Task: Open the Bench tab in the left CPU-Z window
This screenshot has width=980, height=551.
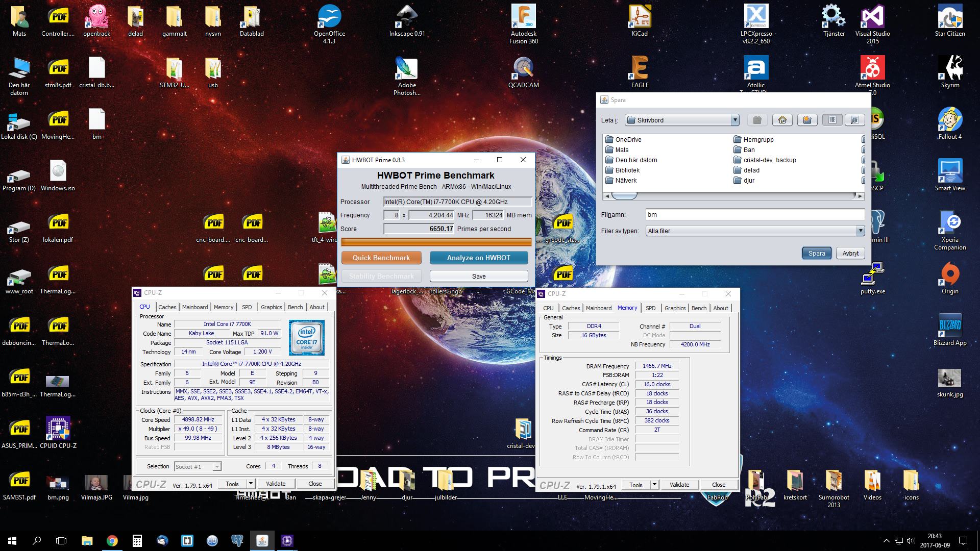Action: [x=295, y=307]
